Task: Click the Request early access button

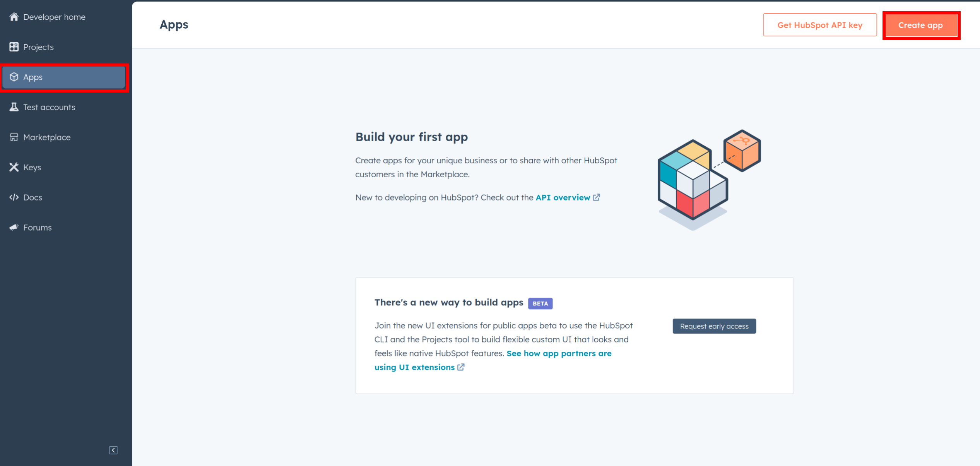Action: pos(714,326)
